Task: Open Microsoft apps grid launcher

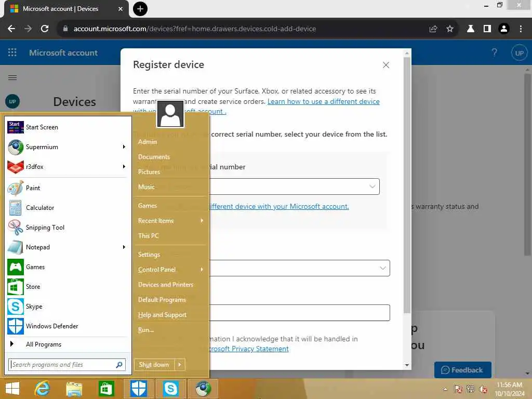Action: click(x=12, y=52)
